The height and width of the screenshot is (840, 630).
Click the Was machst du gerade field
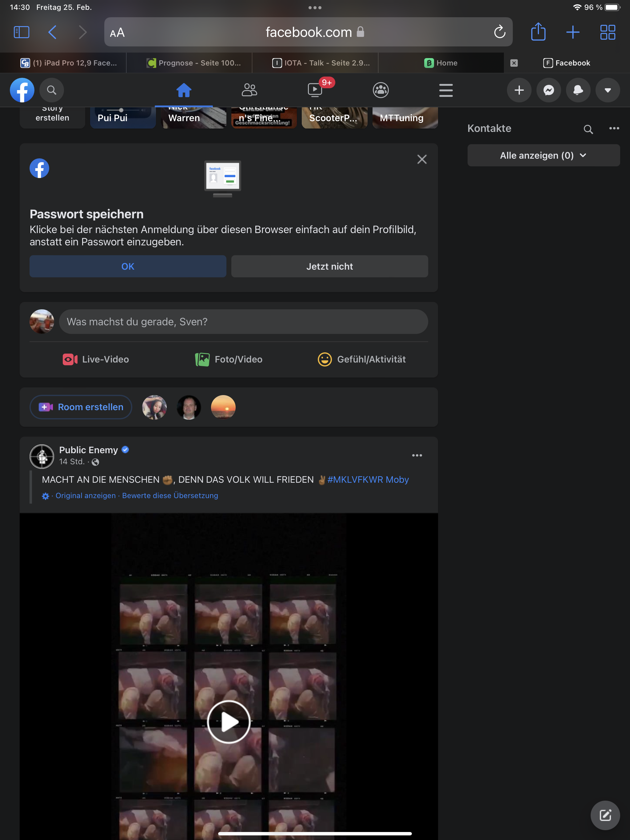[x=243, y=322]
